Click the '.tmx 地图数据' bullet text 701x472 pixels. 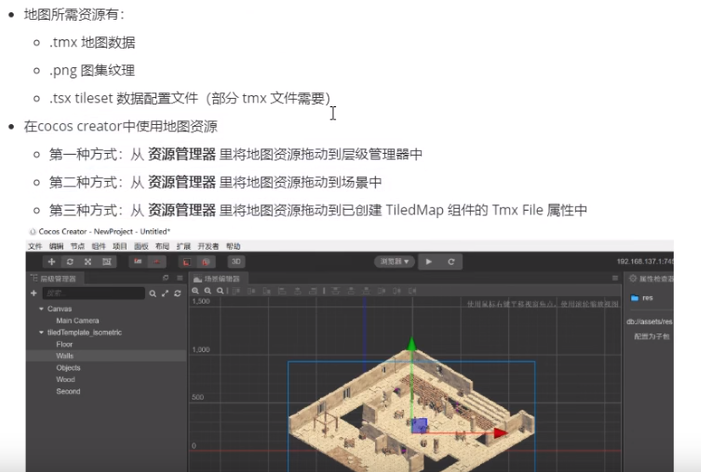coord(92,42)
